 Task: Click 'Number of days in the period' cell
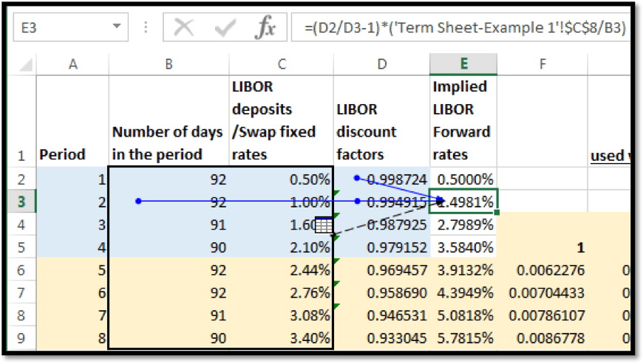[x=169, y=121]
